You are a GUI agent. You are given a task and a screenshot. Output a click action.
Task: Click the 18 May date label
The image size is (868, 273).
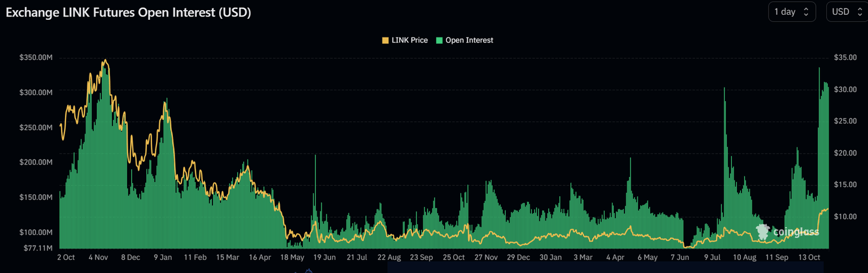(x=293, y=257)
